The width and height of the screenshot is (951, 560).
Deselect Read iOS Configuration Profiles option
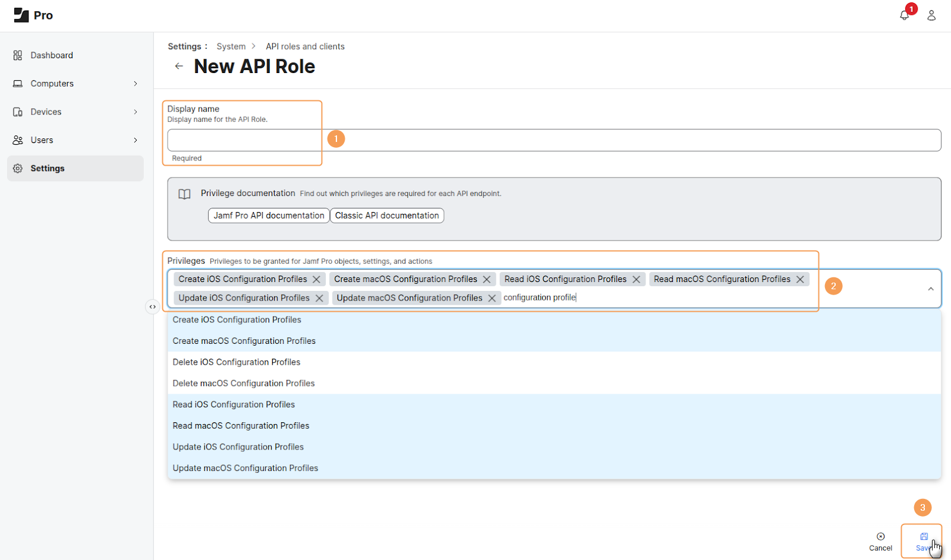pyautogui.click(x=234, y=404)
